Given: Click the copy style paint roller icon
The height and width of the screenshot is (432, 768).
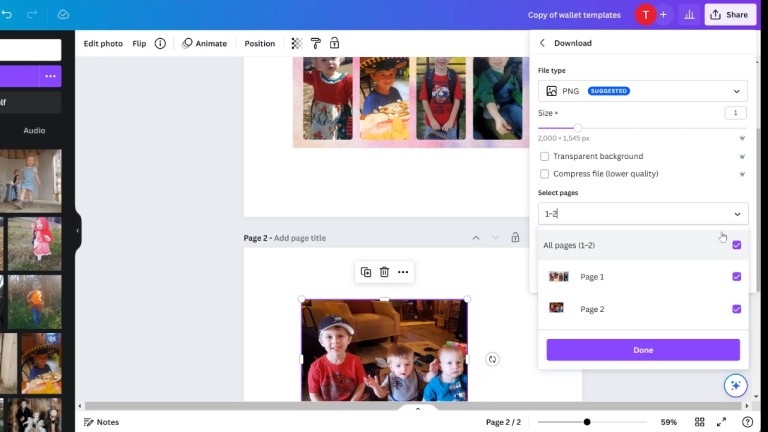Looking at the screenshot, I should [315, 44].
